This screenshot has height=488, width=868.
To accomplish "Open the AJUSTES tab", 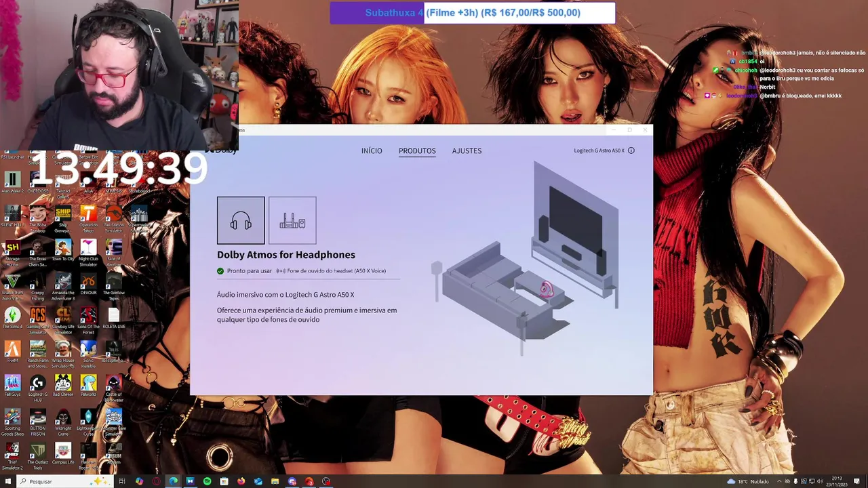I will click(x=467, y=150).
